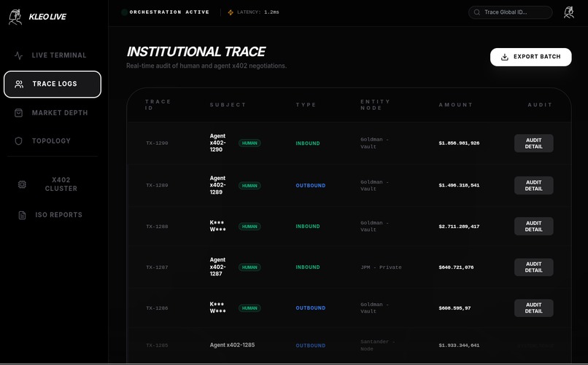Open Audit Detail for TX-1286

[533, 307]
